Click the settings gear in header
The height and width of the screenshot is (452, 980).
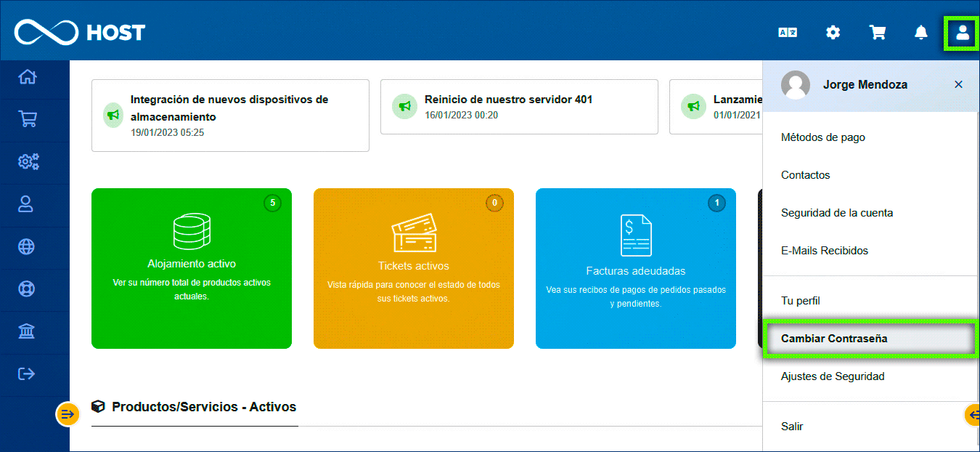click(x=833, y=33)
